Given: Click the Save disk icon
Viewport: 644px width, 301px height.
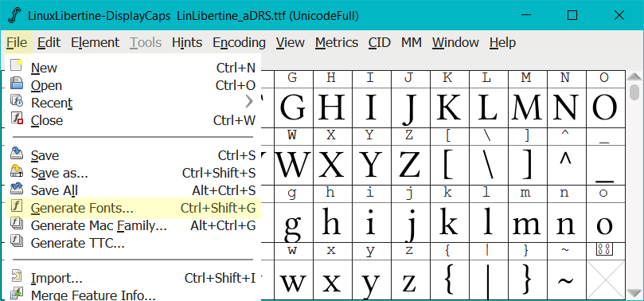Looking at the screenshot, I should click(17, 154).
